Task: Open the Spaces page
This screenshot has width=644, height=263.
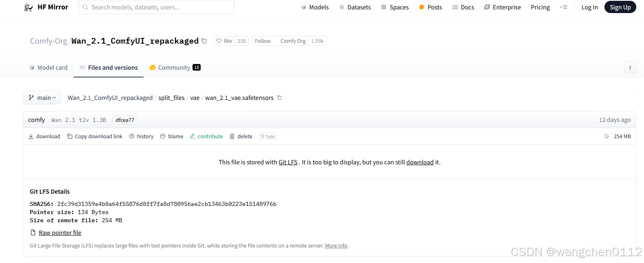Action: pos(395,7)
